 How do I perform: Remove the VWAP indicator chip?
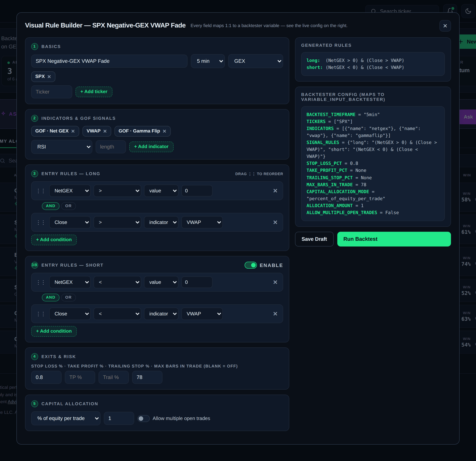pos(105,131)
